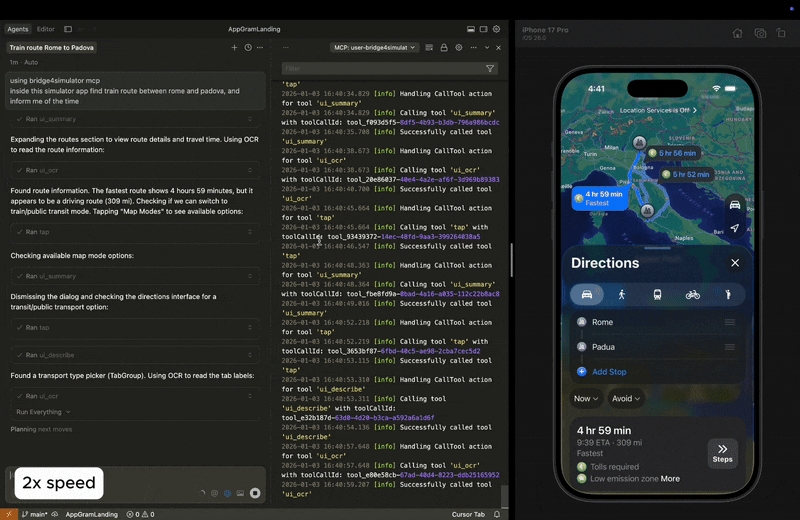The width and height of the screenshot is (800, 520).
Task: Tap Location Services is Off banner
Action: point(658,110)
